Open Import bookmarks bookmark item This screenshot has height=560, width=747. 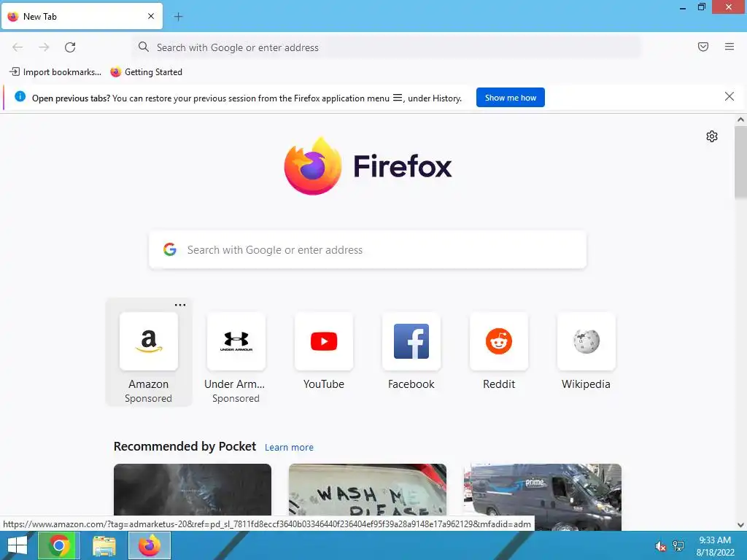[55, 72]
